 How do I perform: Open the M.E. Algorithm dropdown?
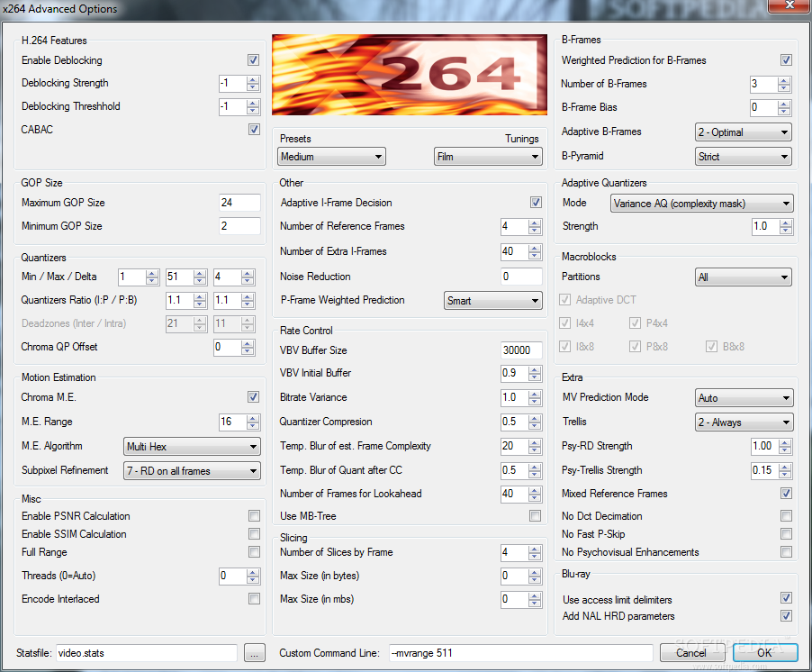click(192, 447)
